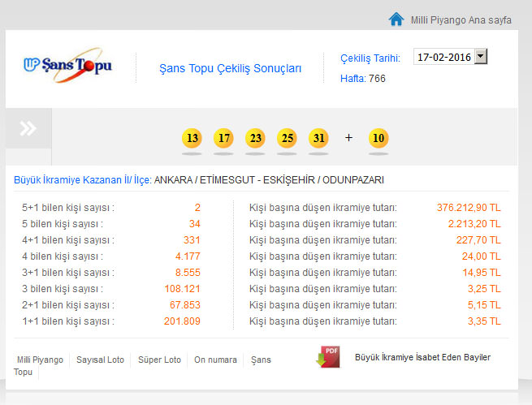Open the Sayısal Loto results link
532x405 pixels.
(x=100, y=360)
